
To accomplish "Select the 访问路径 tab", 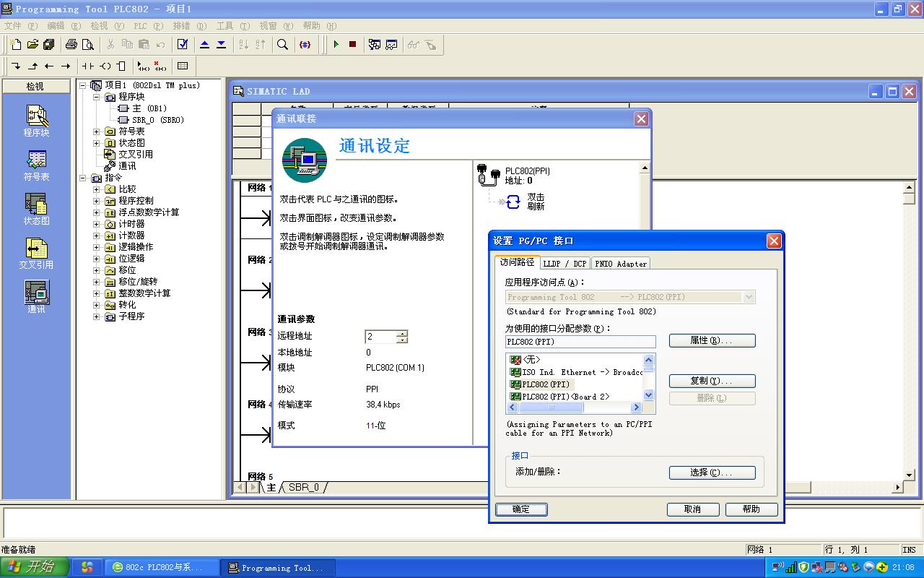I will pyautogui.click(x=517, y=262).
